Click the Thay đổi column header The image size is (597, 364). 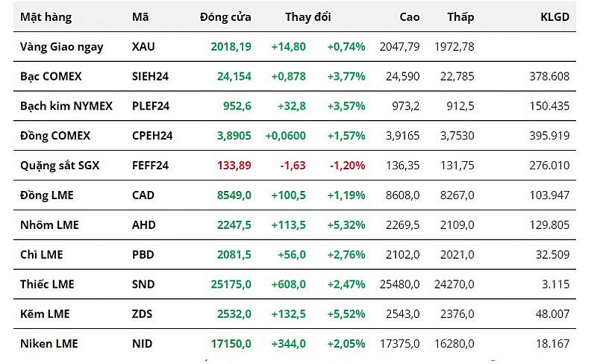click(307, 16)
